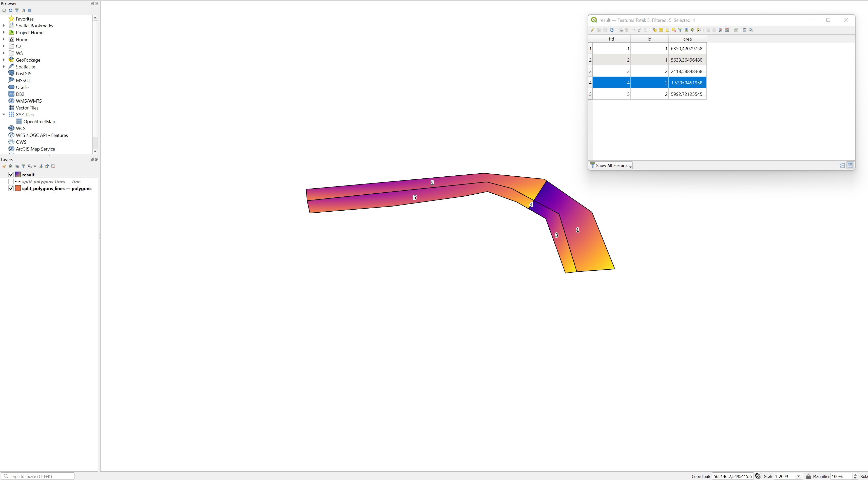Reload the attribute table
This screenshot has width=868, height=480.
[612, 30]
